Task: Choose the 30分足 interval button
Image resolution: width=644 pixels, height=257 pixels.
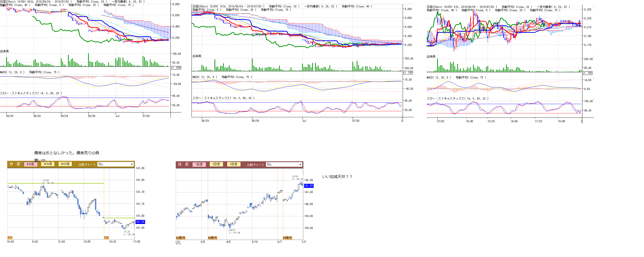Action: click(x=65, y=164)
